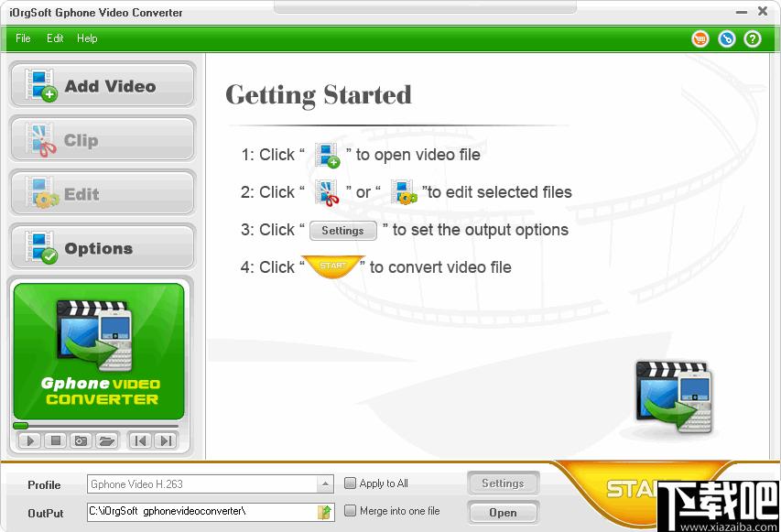This screenshot has width=781, height=532.
Task: Open the snapshot folder icon
Action: click(x=106, y=440)
